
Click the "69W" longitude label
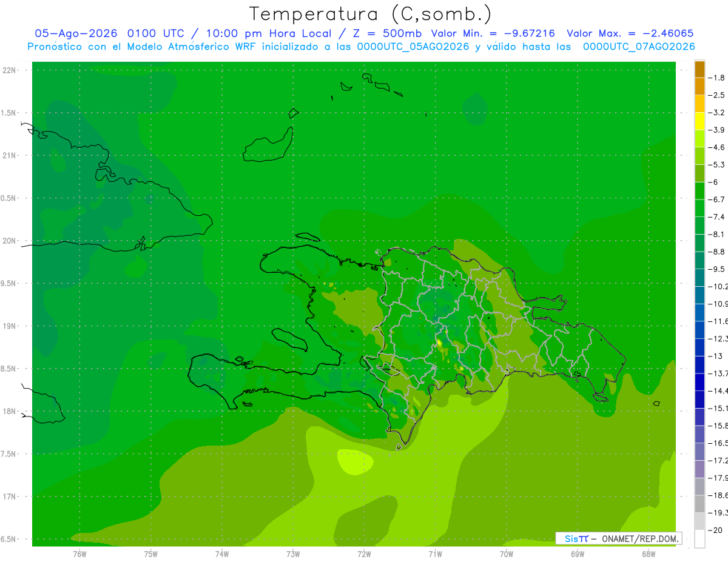coord(578,554)
